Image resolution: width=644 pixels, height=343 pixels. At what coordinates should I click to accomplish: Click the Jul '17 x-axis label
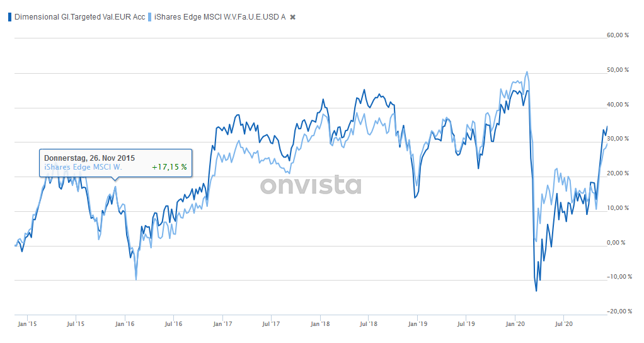point(271,324)
